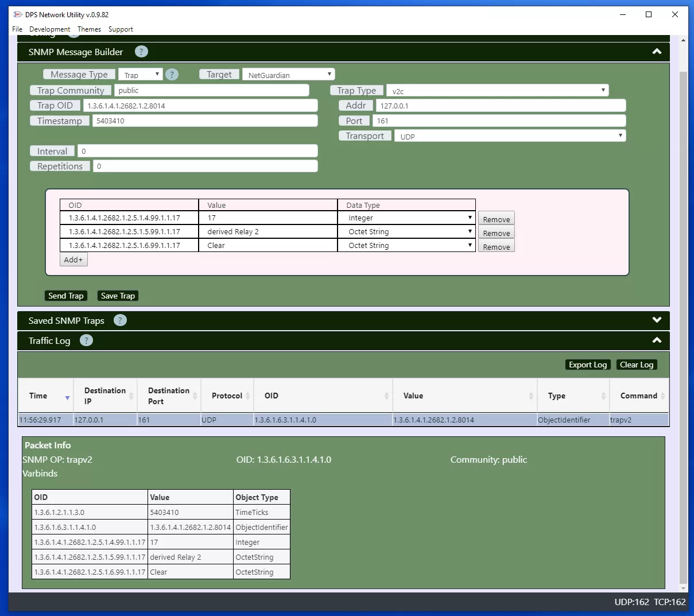Remove the 'derived Relay 2' varbind row
Viewport: 694px width, 616px height.
[496, 233]
